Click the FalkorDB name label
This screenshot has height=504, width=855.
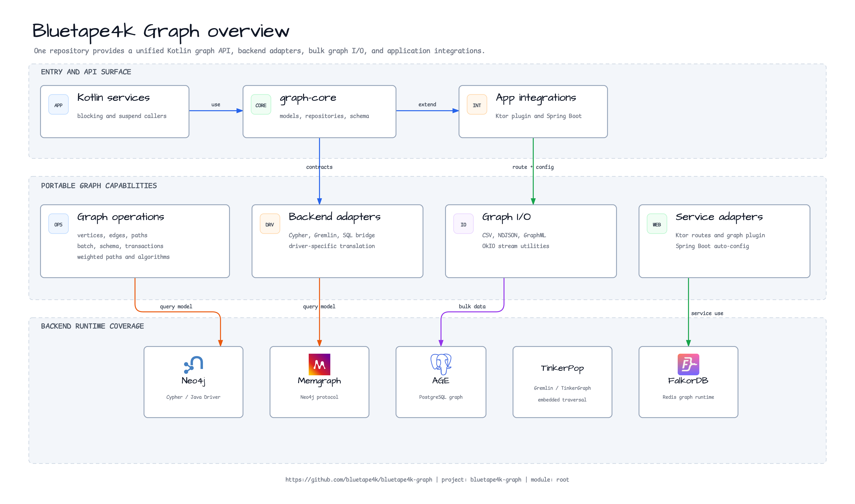click(688, 381)
